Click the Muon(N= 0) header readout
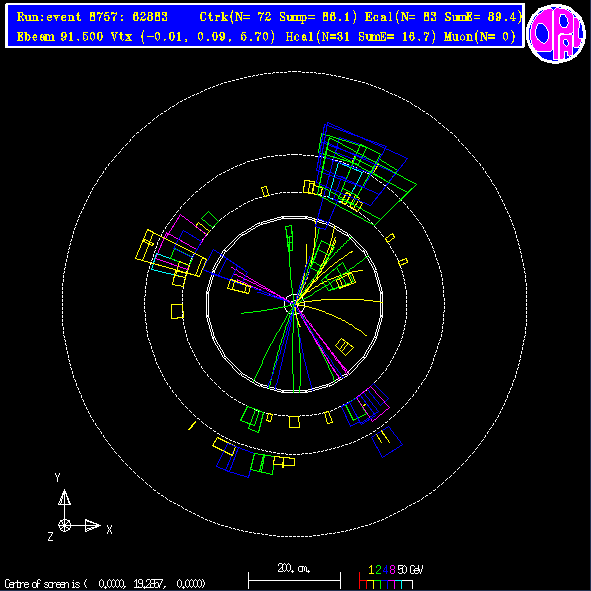591x591 pixels. (x=480, y=37)
